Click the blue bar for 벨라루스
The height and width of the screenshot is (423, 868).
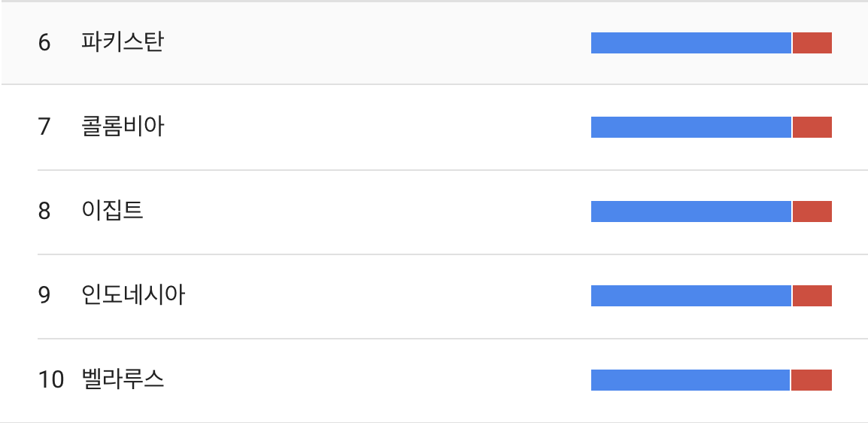coord(690,380)
